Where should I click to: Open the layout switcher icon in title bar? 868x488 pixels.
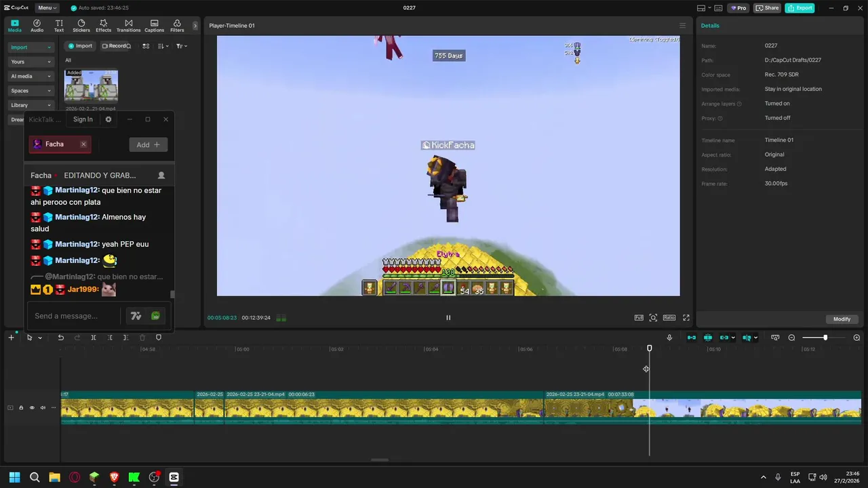704,8
